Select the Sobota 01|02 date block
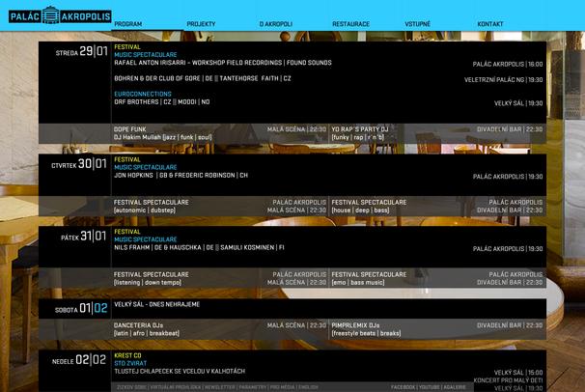This screenshot has height=392, width=585. coord(81,309)
